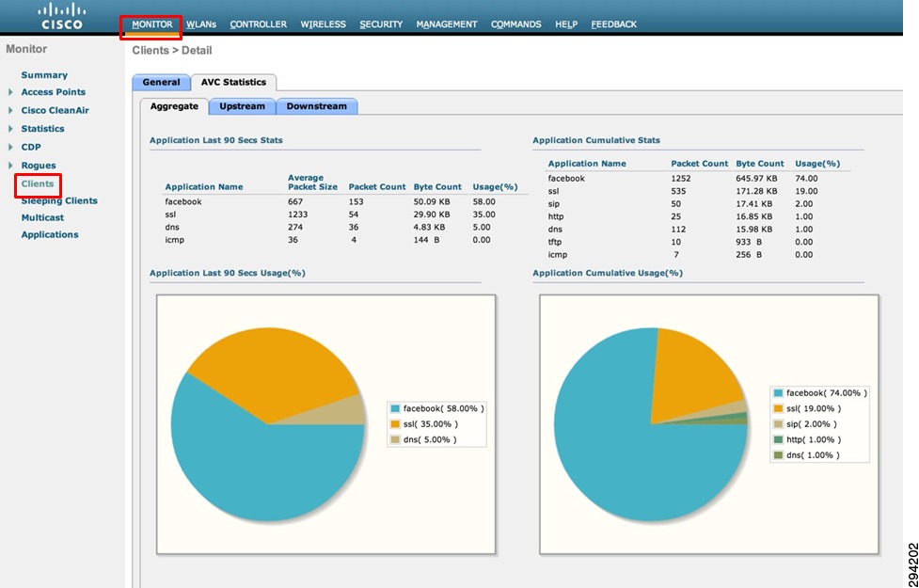Viewport: 919px width, 588px height.
Task: Select the SECURITY menu
Action: tap(381, 24)
